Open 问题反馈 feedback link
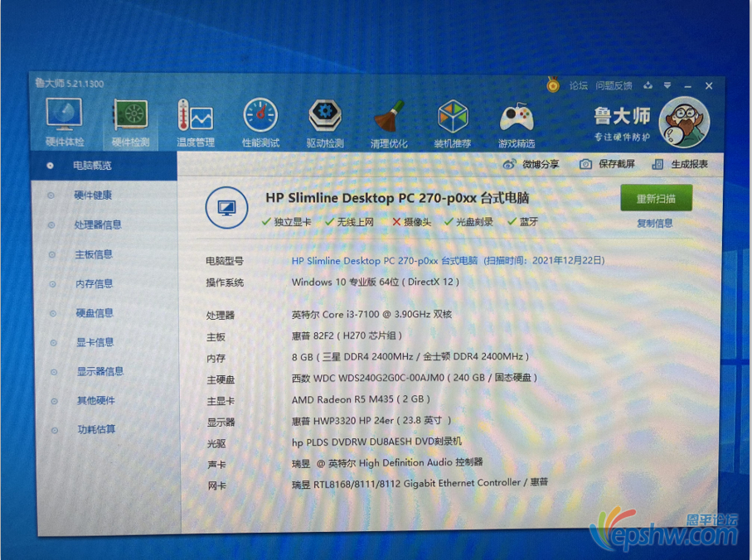Screen dimensions: 752x560 tap(614, 85)
